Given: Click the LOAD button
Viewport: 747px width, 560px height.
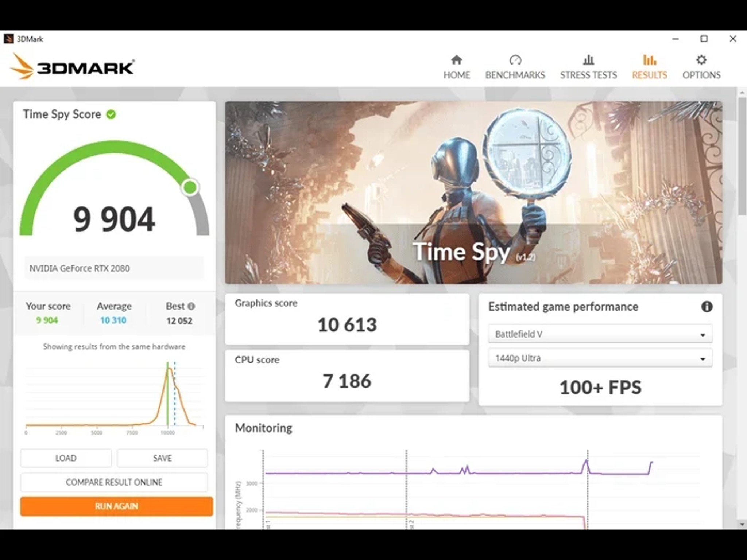Looking at the screenshot, I should point(66,458).
